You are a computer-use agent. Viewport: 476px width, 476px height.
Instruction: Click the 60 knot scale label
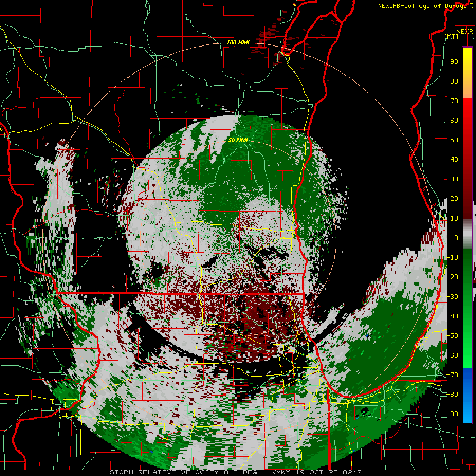click(x=454, y=120)
